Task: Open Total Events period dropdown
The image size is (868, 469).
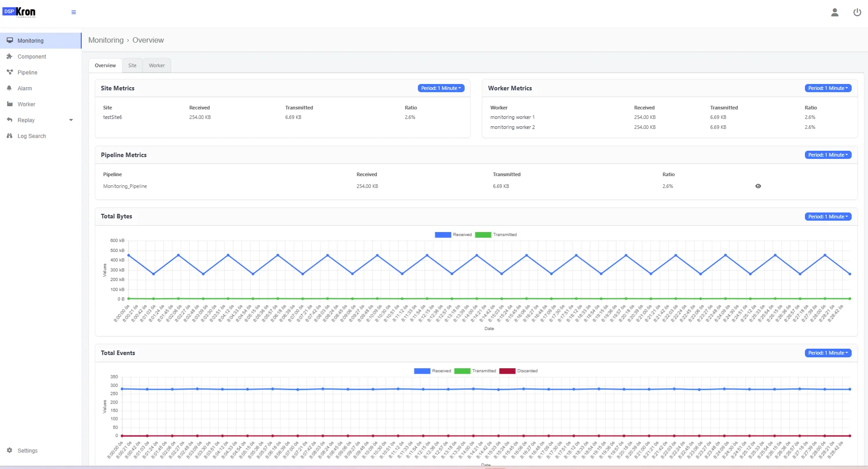Action: click(x=828, y=353)
